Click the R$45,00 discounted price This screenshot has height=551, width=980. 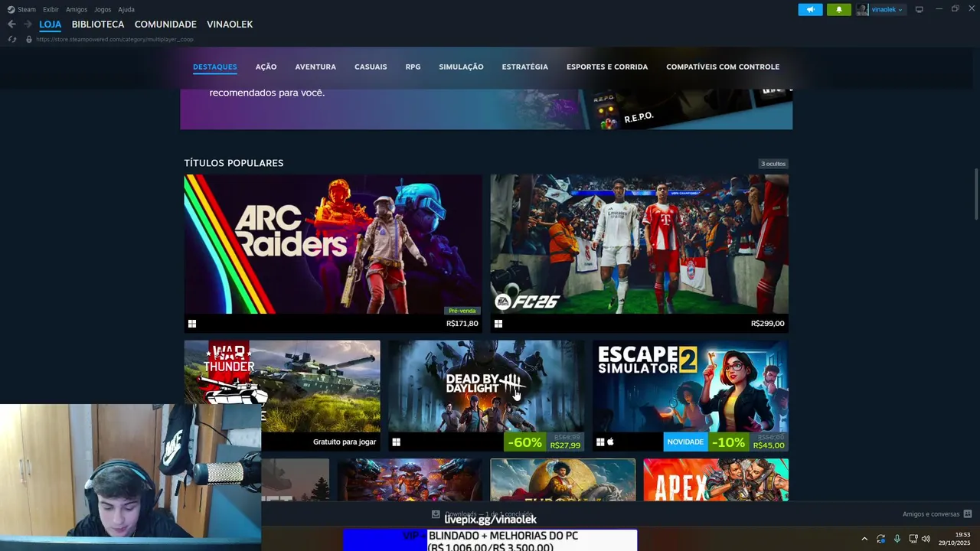[x=769, y=445]
